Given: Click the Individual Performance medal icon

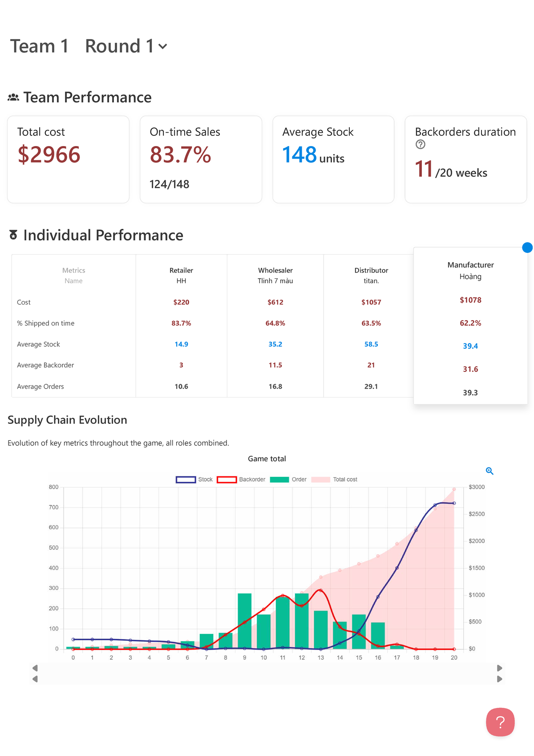Looking at the screenshot, I should coord(13,235).
